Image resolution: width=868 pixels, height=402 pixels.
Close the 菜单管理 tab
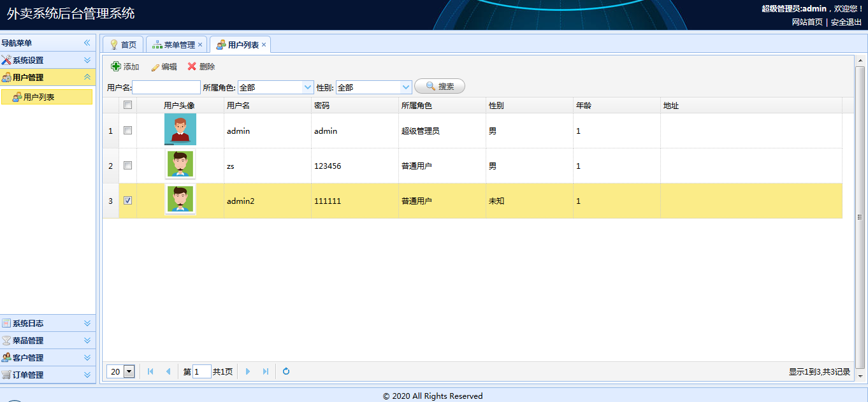coord(200,45)
